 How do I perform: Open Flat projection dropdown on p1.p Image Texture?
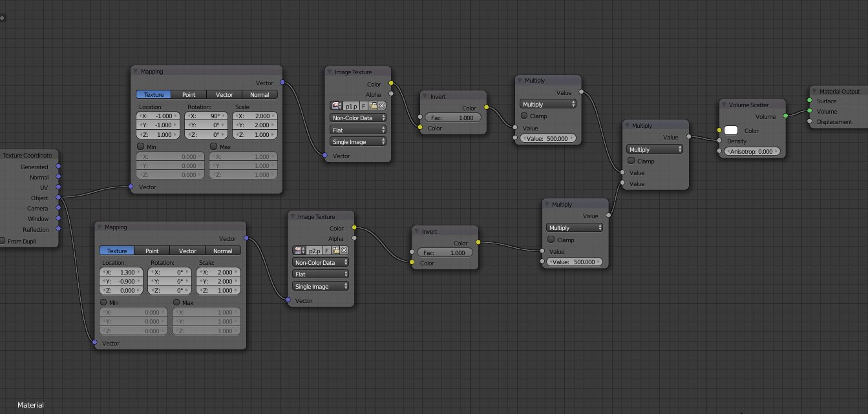pos(358,130)
